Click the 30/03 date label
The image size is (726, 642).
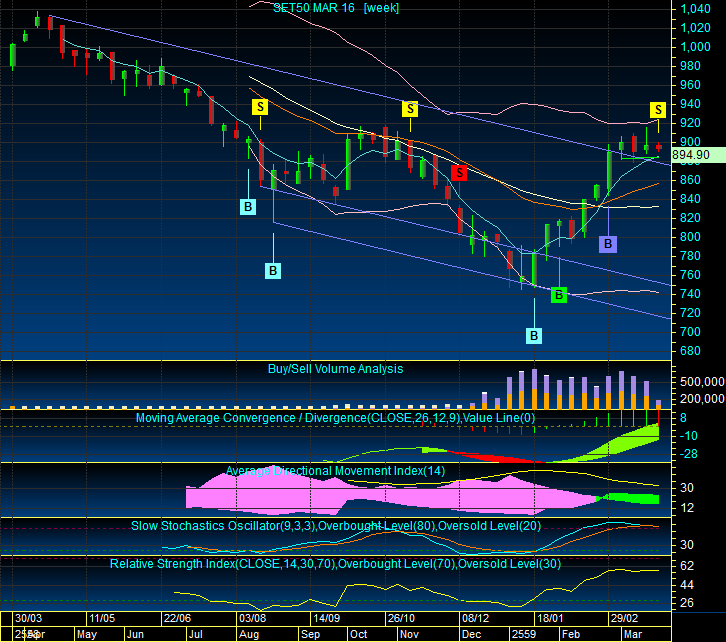click(x=28, y=618)
